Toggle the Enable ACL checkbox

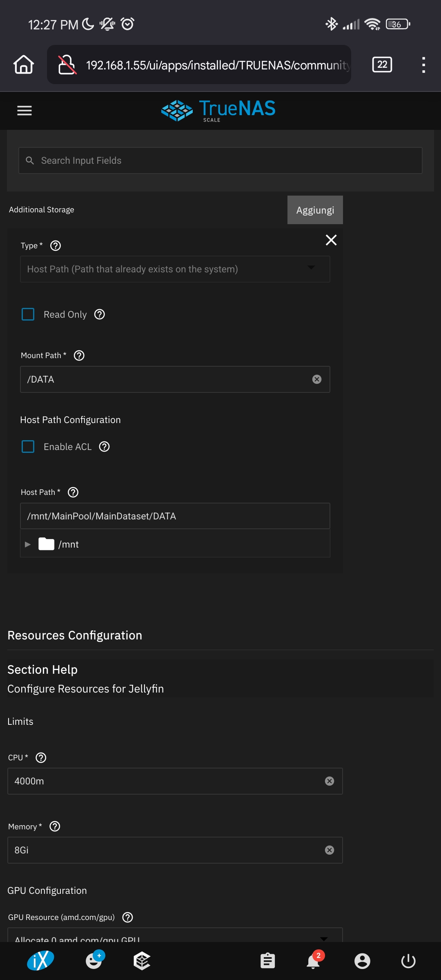(28, 447)
